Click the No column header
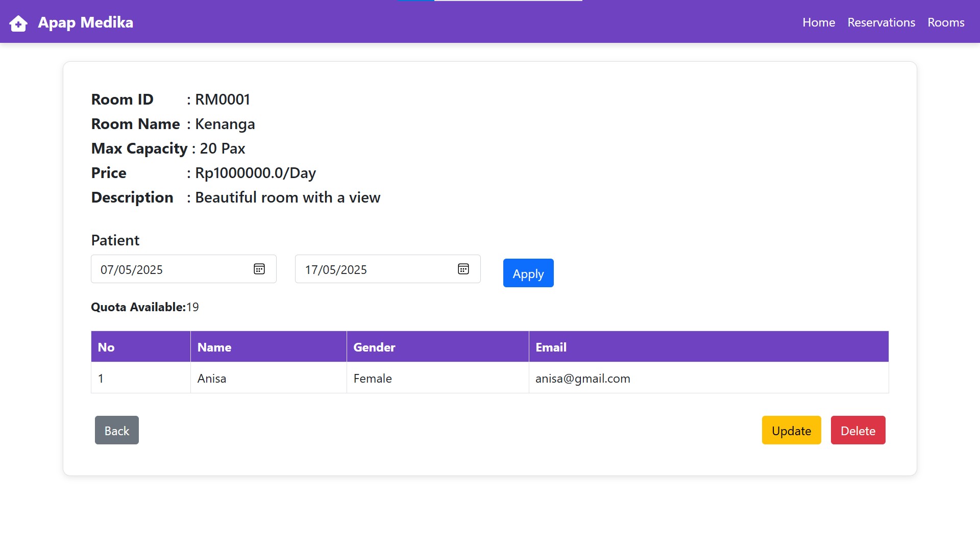Viewport: 980px width, 551px height. click(x=106, y=347)
